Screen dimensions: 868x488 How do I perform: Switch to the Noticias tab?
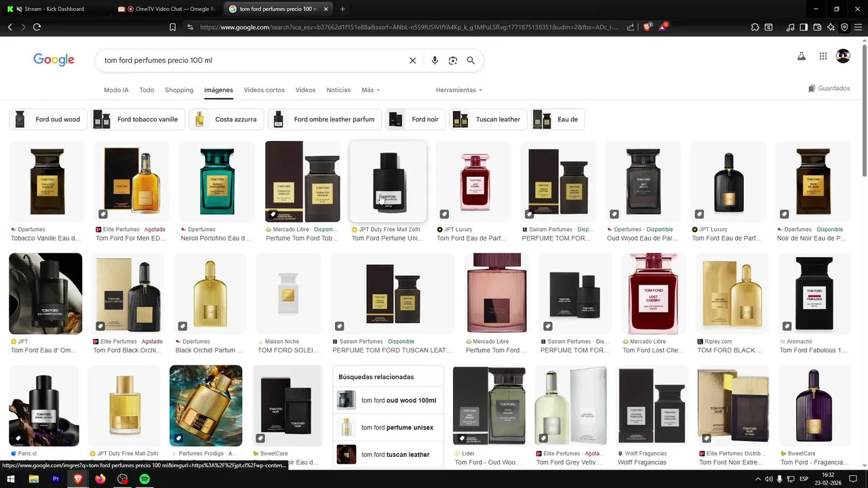(x=338, y=89)
